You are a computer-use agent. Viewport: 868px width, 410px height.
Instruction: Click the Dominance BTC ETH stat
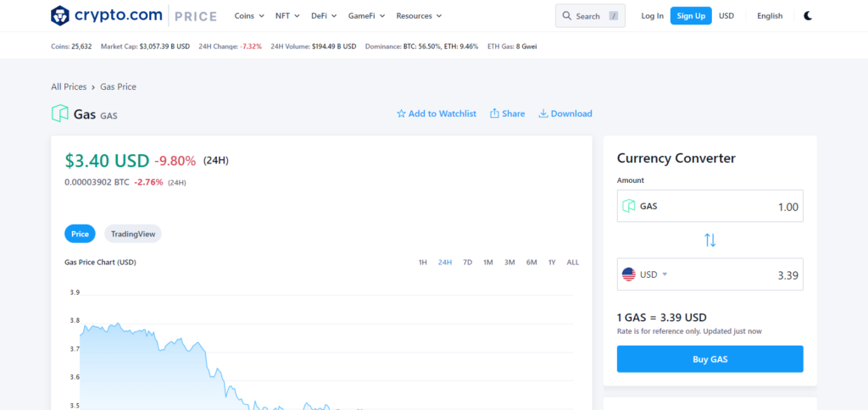coord(422,47)
